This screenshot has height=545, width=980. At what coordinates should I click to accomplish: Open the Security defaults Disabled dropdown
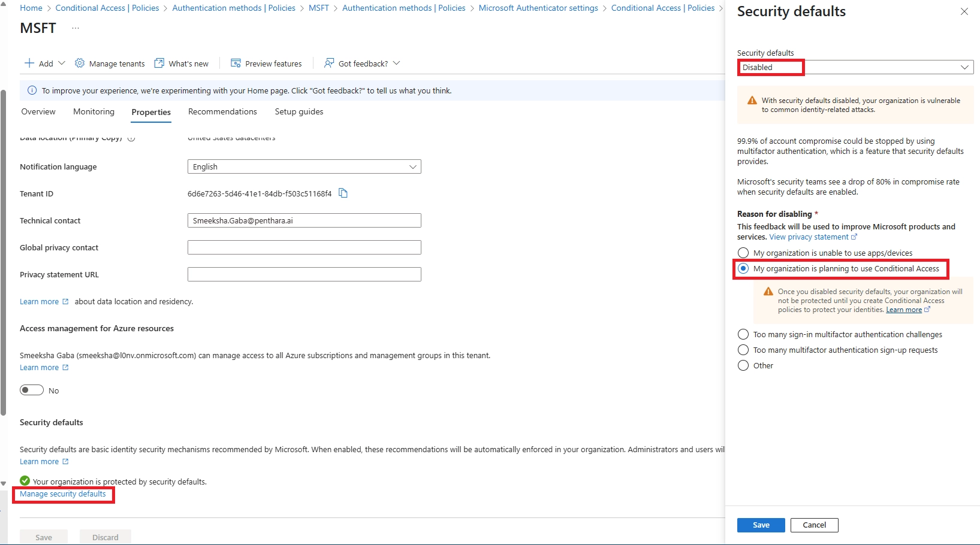click(x=855, y=67)
